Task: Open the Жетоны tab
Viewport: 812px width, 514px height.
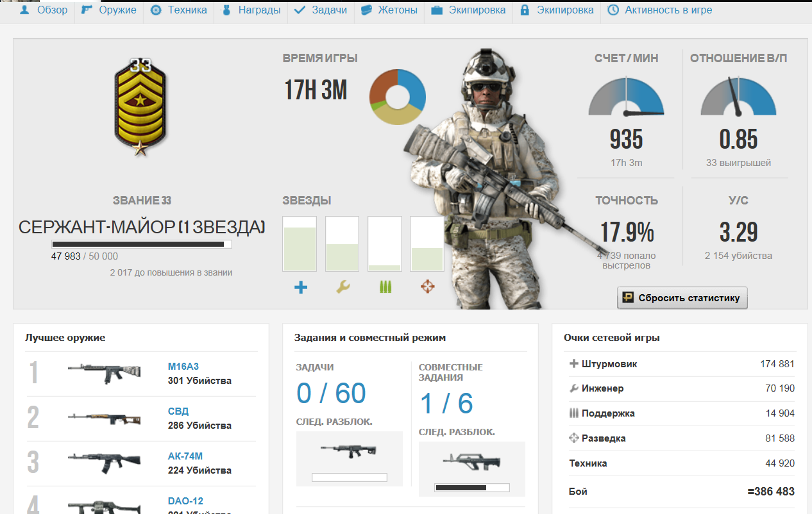Action: point(389,10)
